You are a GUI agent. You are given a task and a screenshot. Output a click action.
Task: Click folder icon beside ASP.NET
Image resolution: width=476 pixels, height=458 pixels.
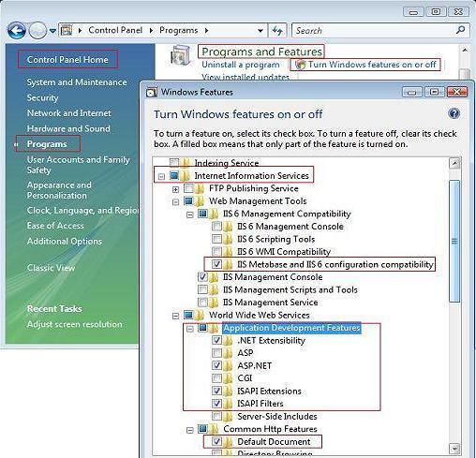[228, 365]
